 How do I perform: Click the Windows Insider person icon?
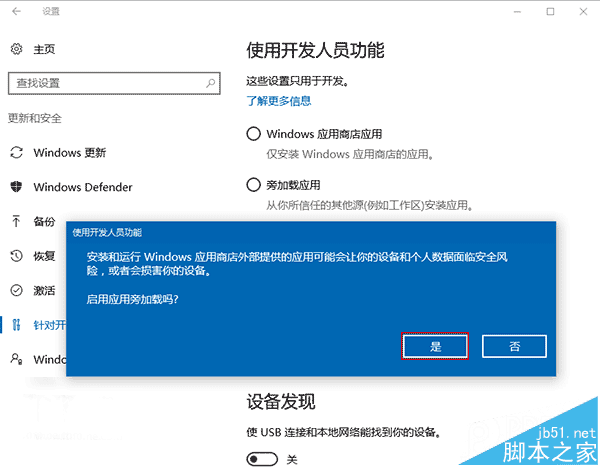16,359
